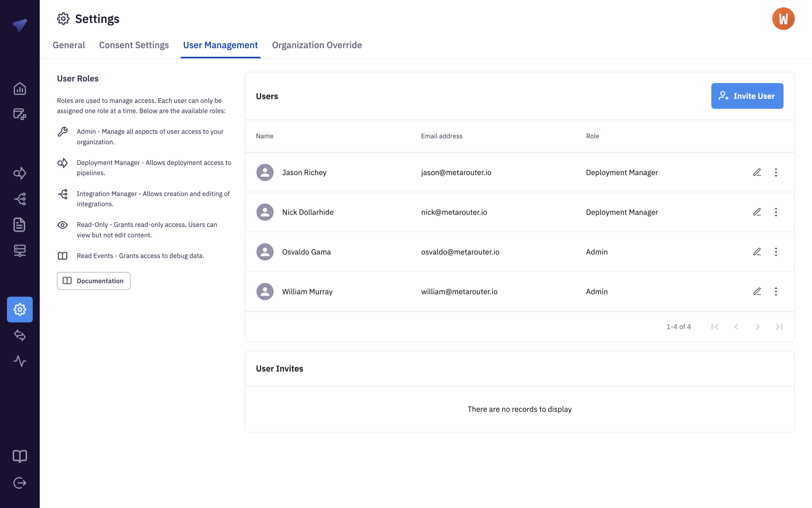Open more options menu for William Murray

tap(776, 291)
